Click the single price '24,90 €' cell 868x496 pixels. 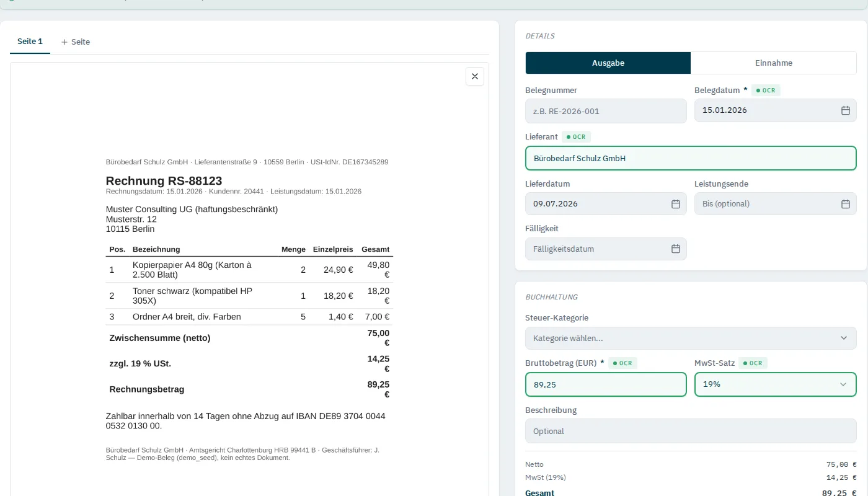click(339, 270)
